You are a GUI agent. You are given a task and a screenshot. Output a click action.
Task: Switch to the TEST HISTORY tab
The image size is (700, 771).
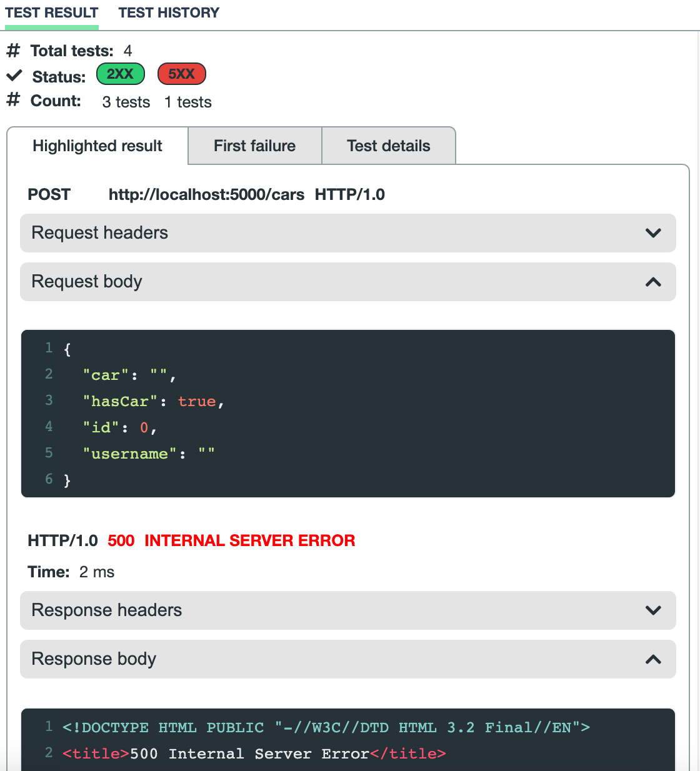click(169, 13)
